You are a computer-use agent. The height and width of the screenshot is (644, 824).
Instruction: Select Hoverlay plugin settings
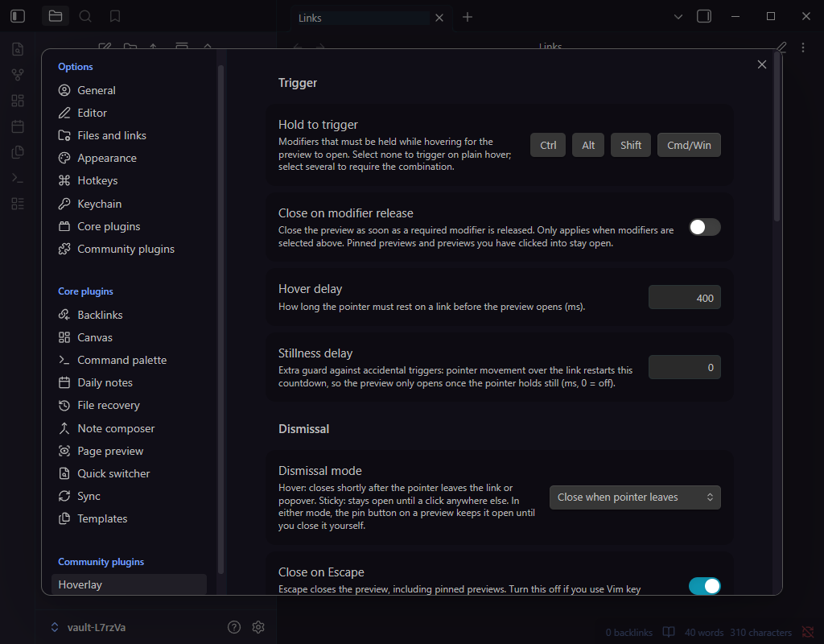click(130, 584)
